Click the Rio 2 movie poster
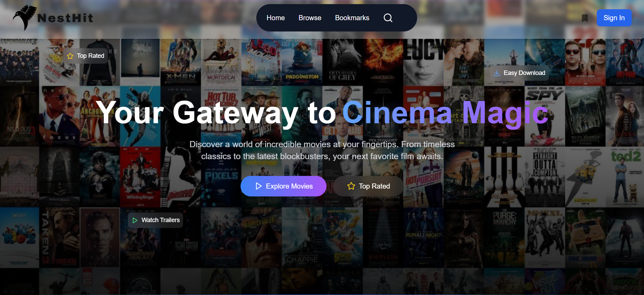644x295 pixels. [x=19, y=238]
